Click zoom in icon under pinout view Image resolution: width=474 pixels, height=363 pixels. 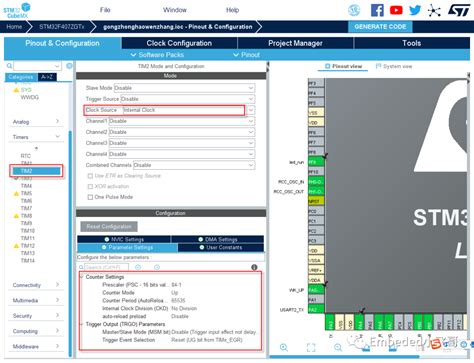pyautogui.click(x=284, y=347)
